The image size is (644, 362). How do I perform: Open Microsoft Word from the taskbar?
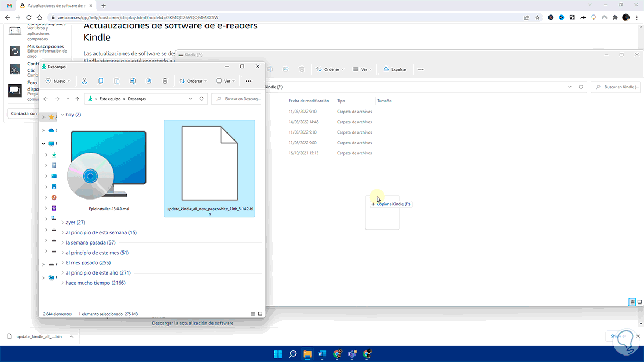pos(322,354)
